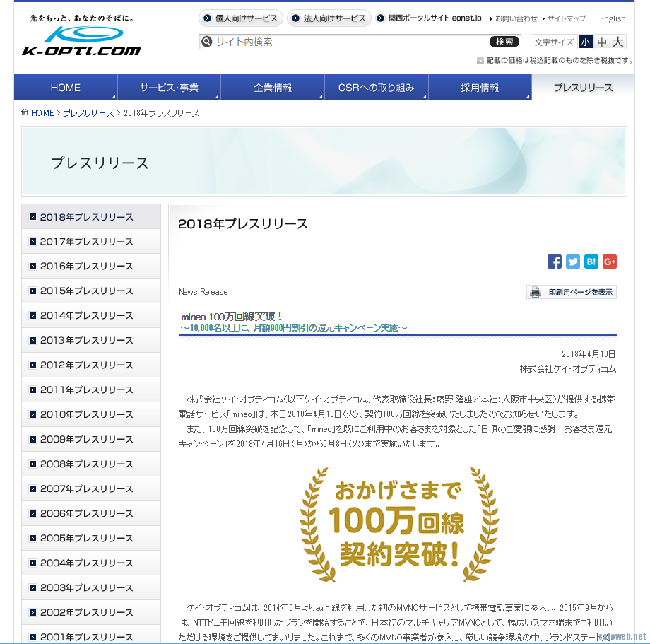This screenshot has width=650, height=644.
Task: Open 2014年プレスリリース in the sidebar
Action: (x=91, y=315)
